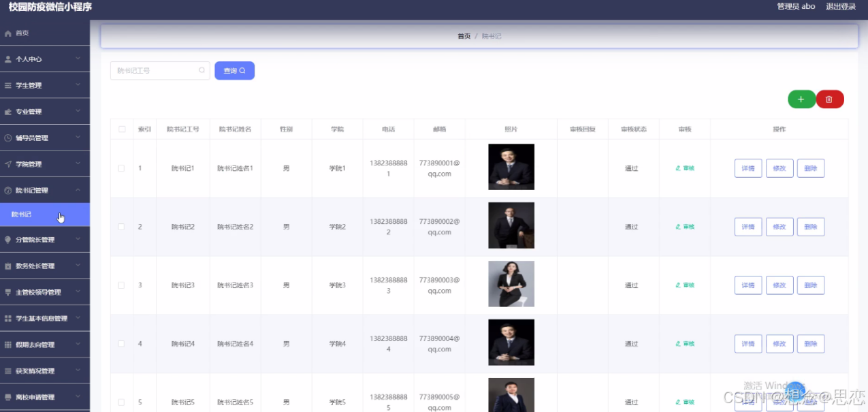Click photo thumbnail of 院书记姓名3
The height and width of the screenshot is (412, 868).
pos(511,284)
